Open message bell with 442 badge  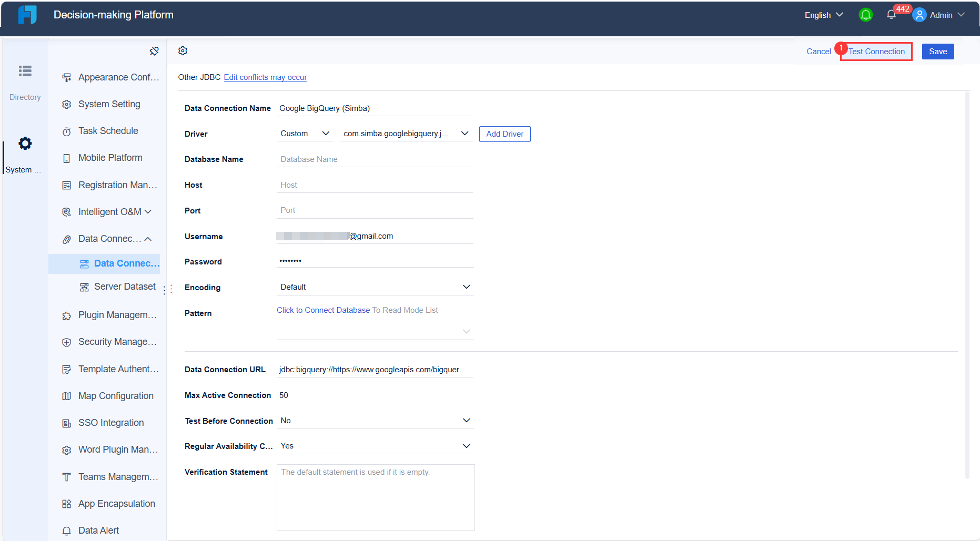pos(891,15)
